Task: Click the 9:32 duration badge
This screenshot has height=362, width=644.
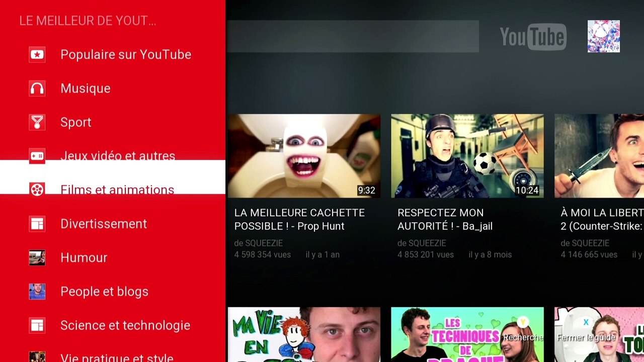Action: [x=366, y=191]
